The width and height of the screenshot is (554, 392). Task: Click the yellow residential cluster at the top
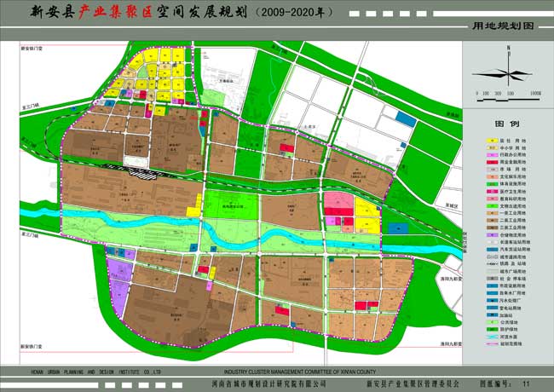coord(162,68)
